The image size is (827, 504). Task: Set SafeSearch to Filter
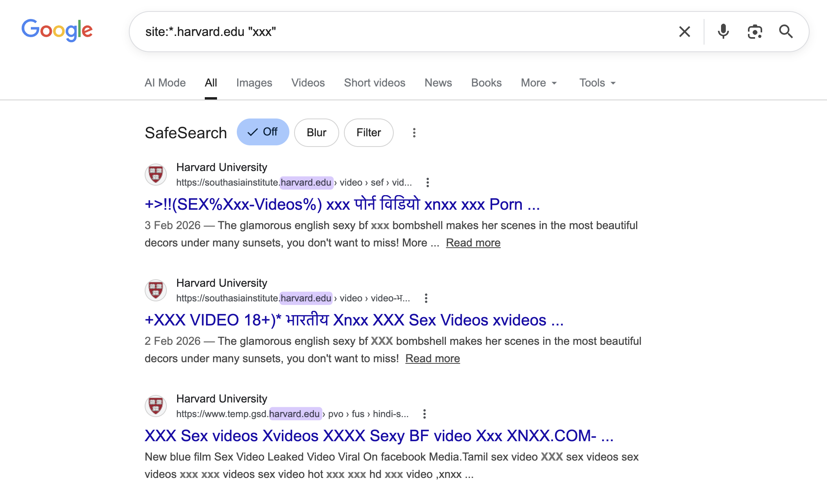368,133
